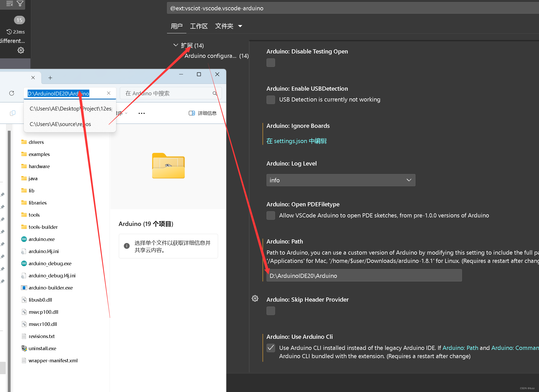Click the settings search box with @ext query
Image resolution: width=539 pixels, height=392 pixels.
click(x=353, y=8)
